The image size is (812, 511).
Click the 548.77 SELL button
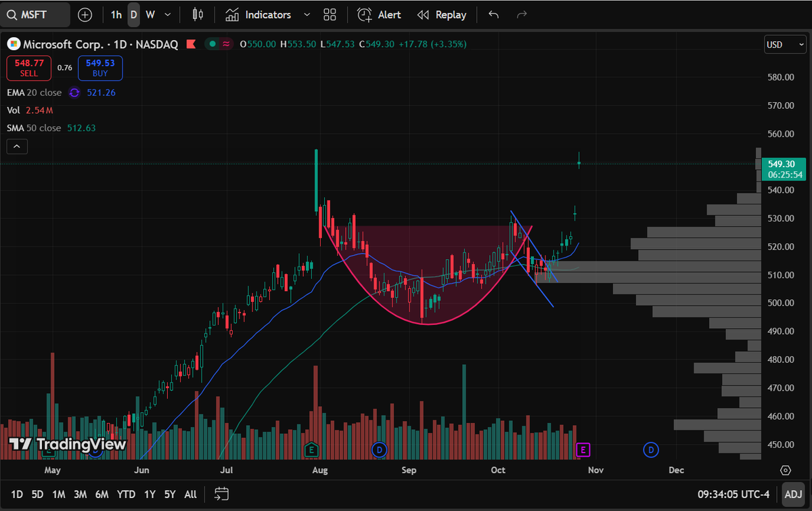pos(29,68)
